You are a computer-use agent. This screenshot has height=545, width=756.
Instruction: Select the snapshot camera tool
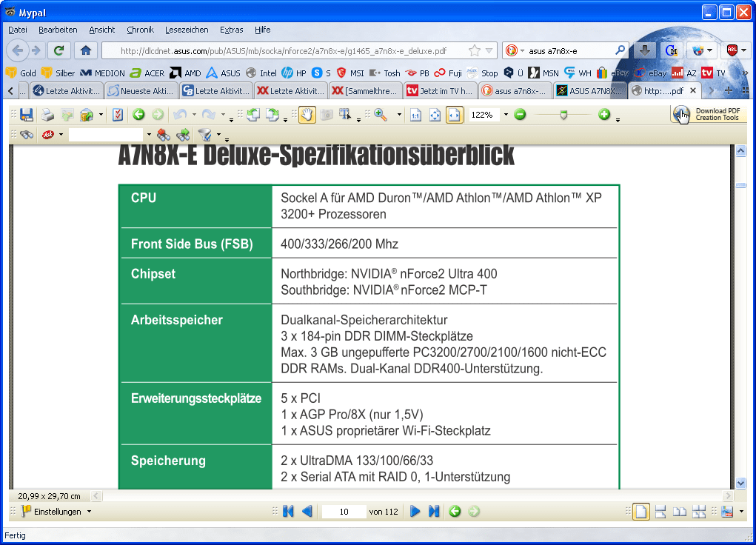pos(327,115)
